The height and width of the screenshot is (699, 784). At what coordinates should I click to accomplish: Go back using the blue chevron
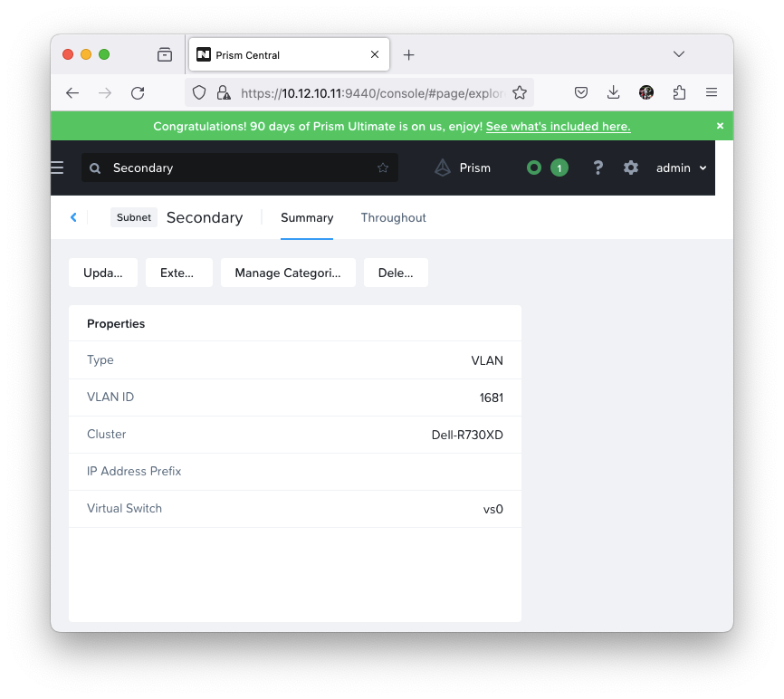point(73,217)
